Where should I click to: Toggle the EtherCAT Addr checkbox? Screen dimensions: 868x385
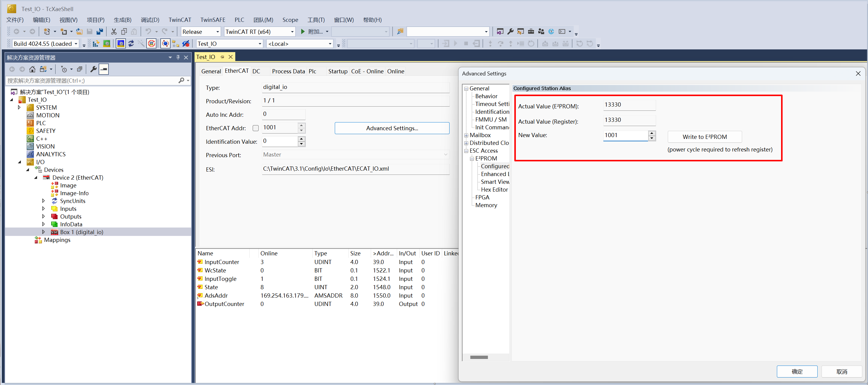[256, 128]
